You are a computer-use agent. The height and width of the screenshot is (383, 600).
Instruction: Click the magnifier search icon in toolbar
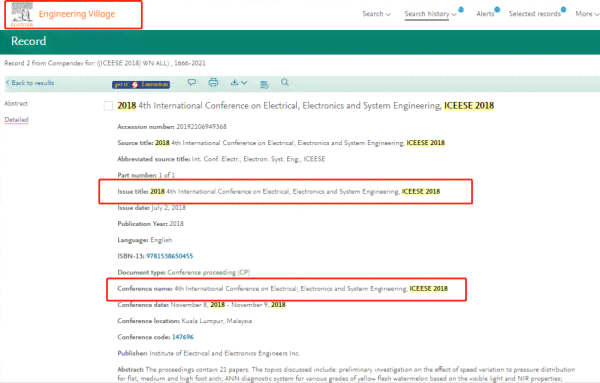coord(285,82)
